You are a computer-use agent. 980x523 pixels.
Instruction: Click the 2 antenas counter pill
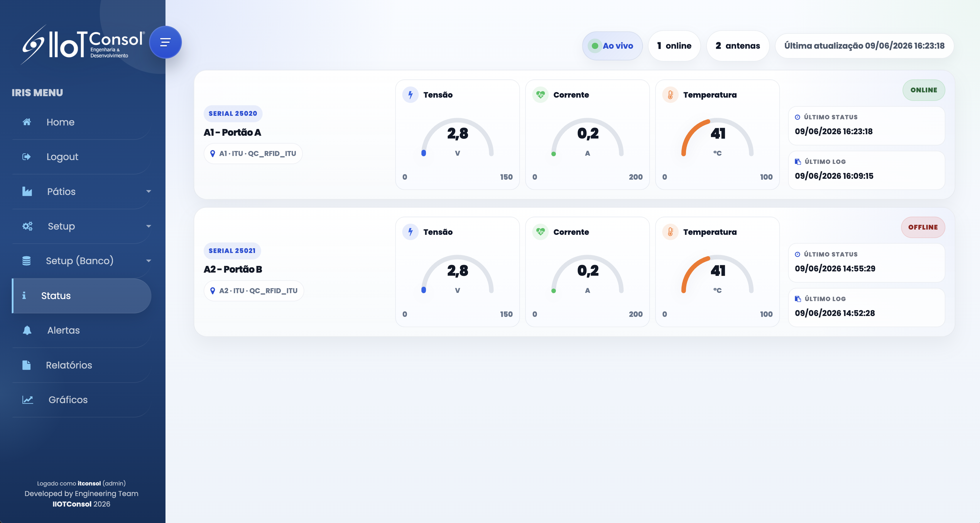pyautogui.click(x=738, y=46)
